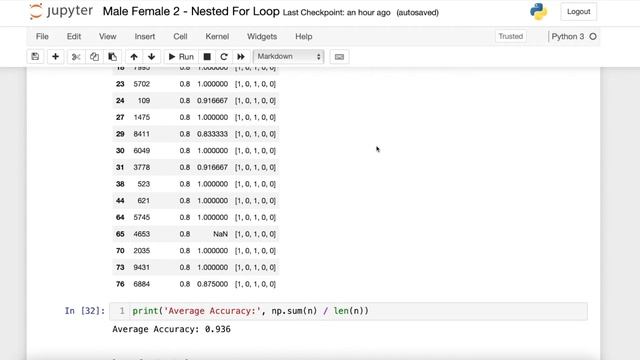Click value 0.916667 in row 24
The image size is (640, 360).
coord(212,100)
